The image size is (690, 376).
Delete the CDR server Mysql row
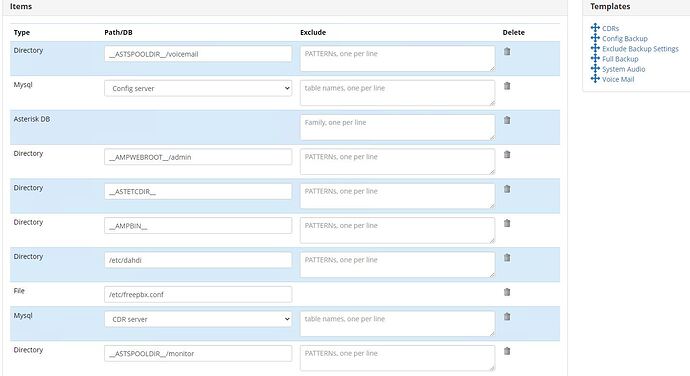507,317
